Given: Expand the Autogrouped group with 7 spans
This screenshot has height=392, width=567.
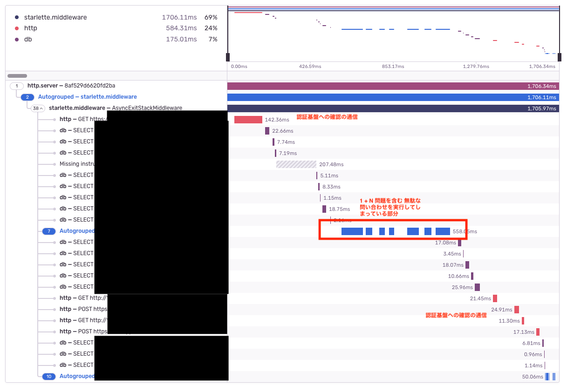Looking at the screenshot, I should point(49,231).
